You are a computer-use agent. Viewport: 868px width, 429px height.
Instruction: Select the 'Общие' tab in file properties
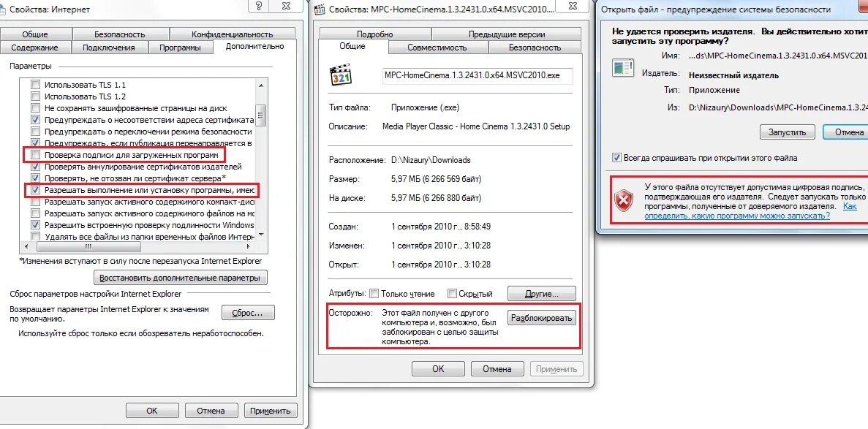coord(352,47)
